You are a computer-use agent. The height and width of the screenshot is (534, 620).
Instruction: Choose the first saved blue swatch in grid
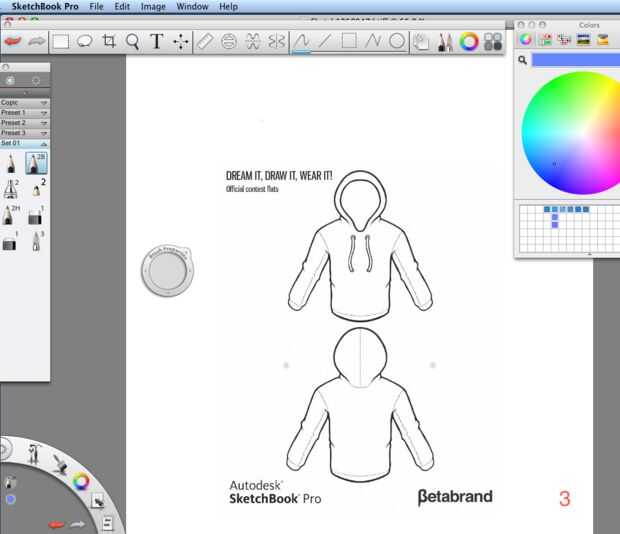pos(547,209)
